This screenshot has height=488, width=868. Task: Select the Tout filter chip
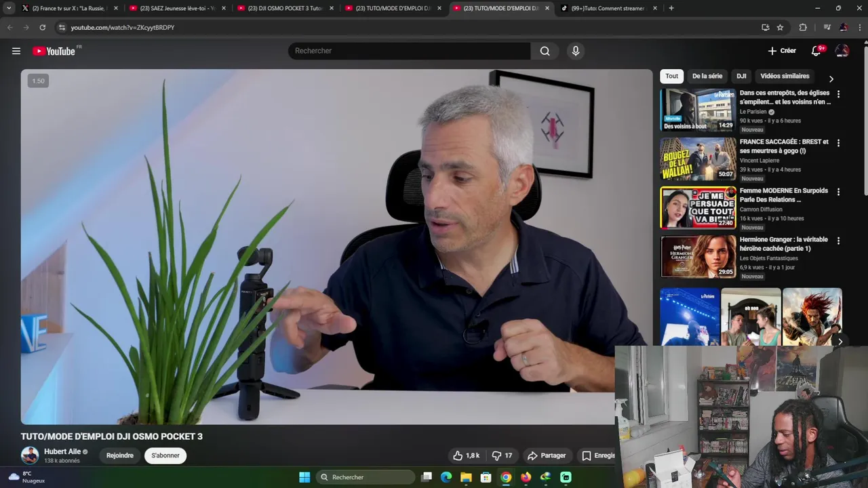click(671, 76)
